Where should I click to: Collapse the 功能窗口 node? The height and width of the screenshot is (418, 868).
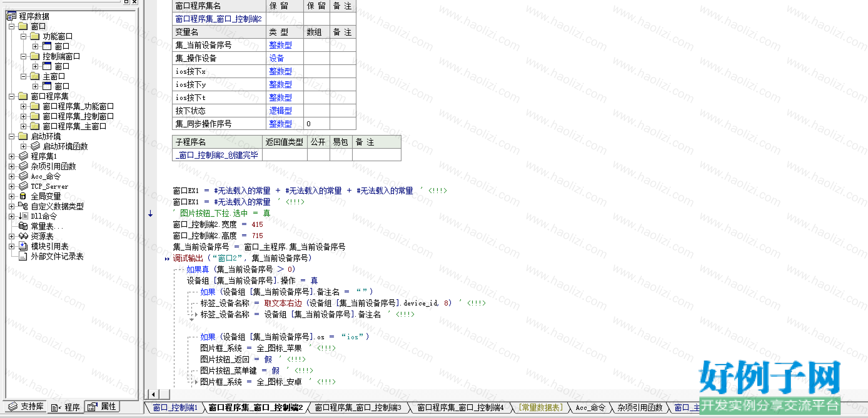coord(23,36)
